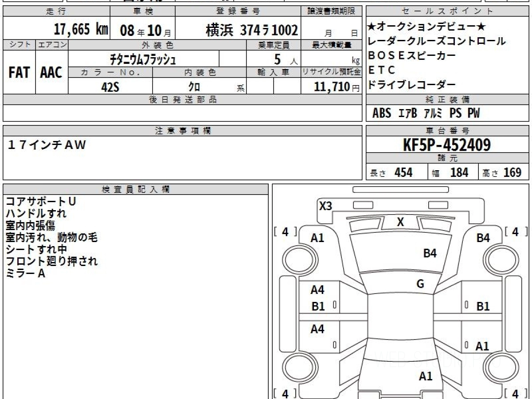Click the カラーNo. header
The height and width of the screenshot is (399, 532).
pyautogui.click(x=110, y=73)
